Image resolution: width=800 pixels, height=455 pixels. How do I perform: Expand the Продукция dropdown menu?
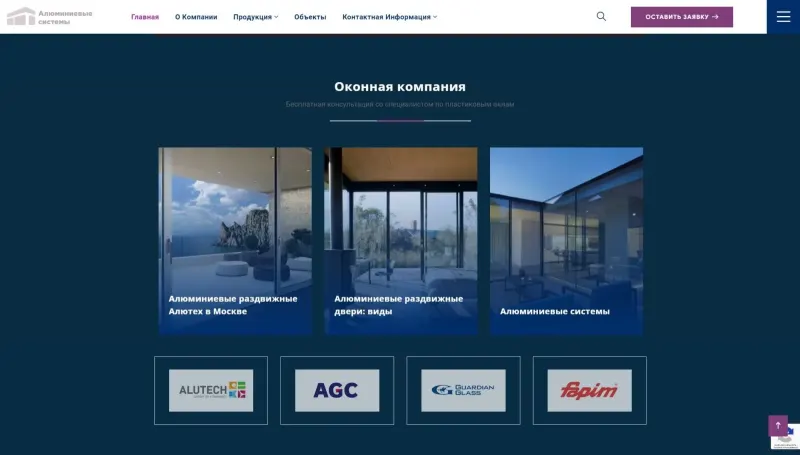[256, 17]
